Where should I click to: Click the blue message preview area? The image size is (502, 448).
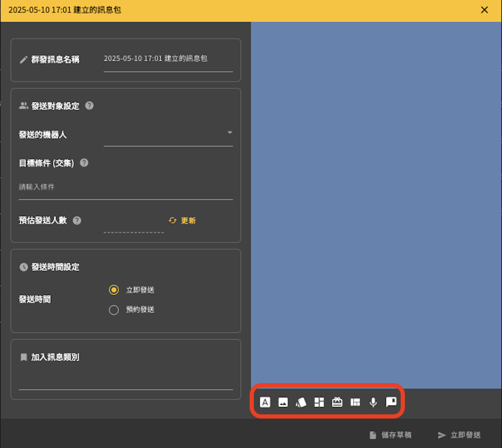coord(376,205)
